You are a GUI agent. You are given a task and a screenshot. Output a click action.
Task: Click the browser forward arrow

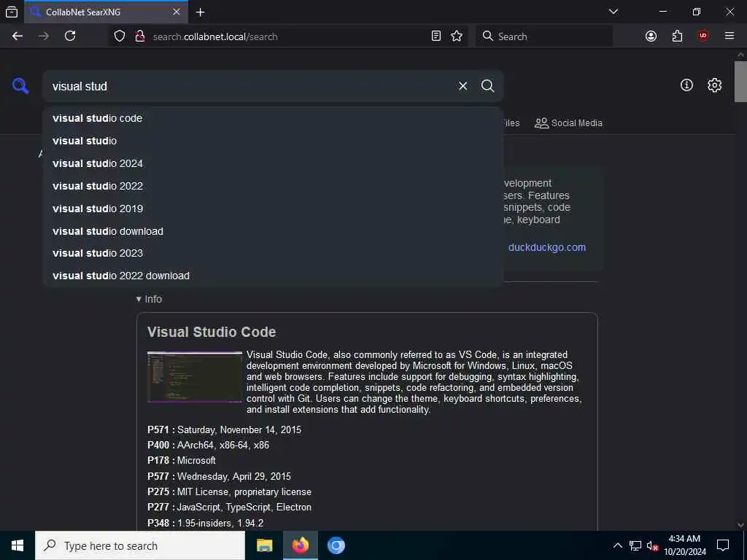(x=43, y=36)
